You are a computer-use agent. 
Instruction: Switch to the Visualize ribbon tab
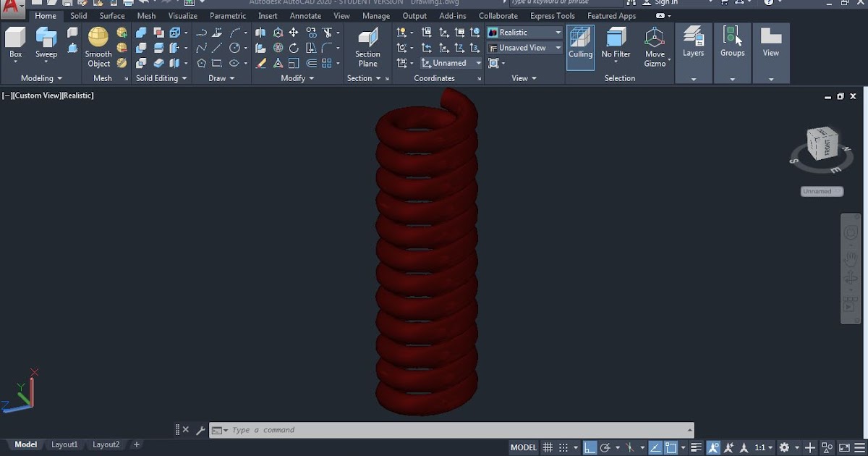tap(182, 15)
